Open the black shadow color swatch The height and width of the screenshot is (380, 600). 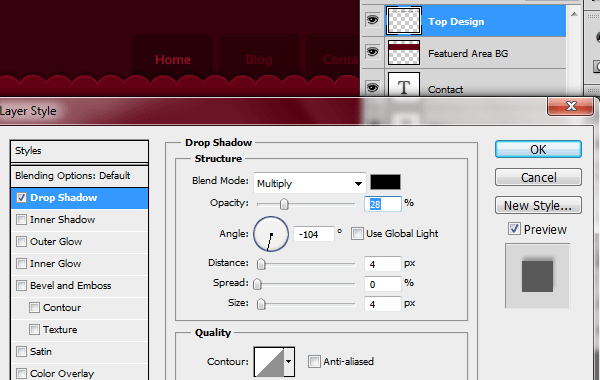click(x=385, y=182)
